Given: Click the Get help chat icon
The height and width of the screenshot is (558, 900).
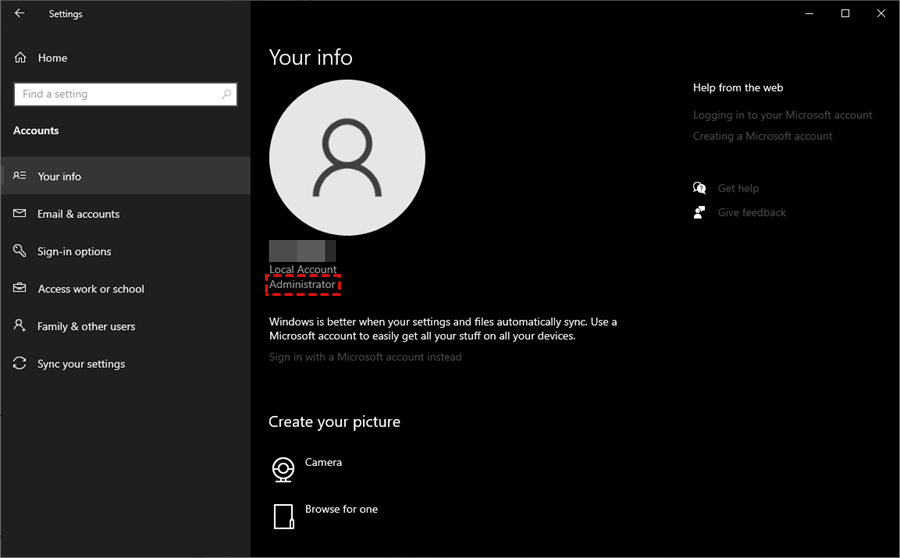Looking at the screenshot, I should coord(700,188).
